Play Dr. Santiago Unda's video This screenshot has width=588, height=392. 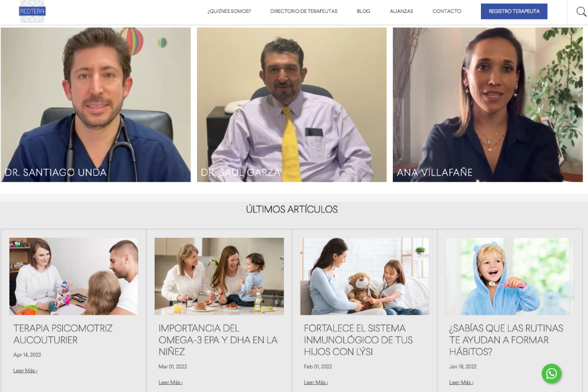click(96, 105)
